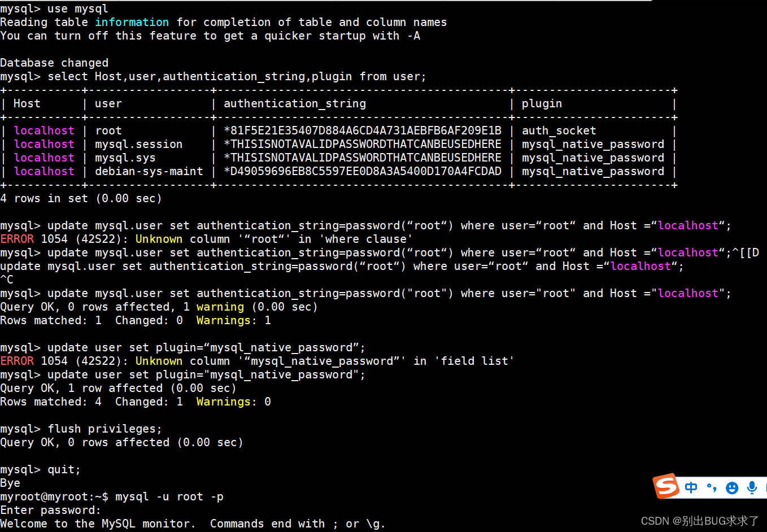This screenshot has width=767, height=532.
Task: Select the 'mysql.session' user cell
Action: (x=139, y=144)
